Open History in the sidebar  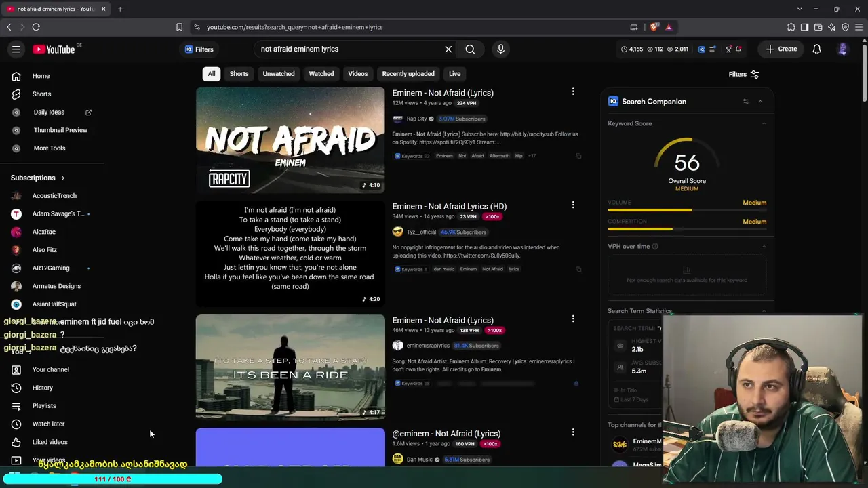pos(42,388)
